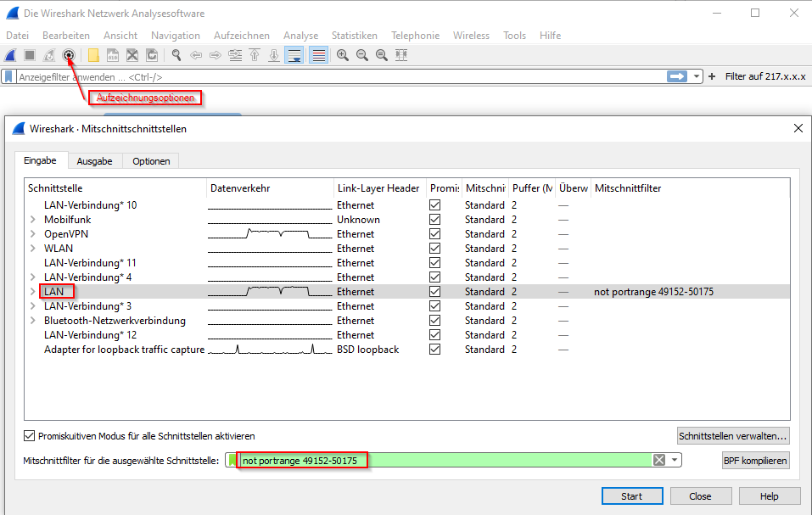Image resolution: width=812 pixels, height=515 pixels.
Task: Clear the capture filter with the X icon
Action: point(658,460)
